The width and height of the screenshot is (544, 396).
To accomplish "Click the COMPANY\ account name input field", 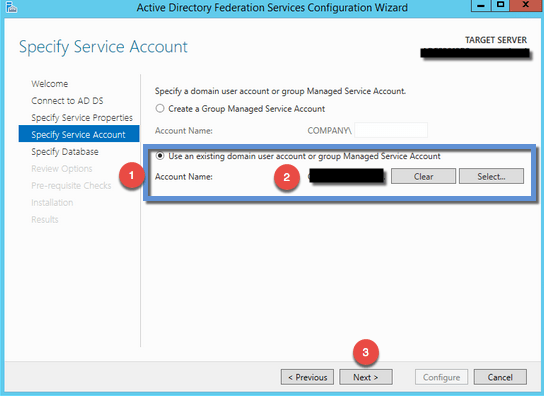I will 391,130.
